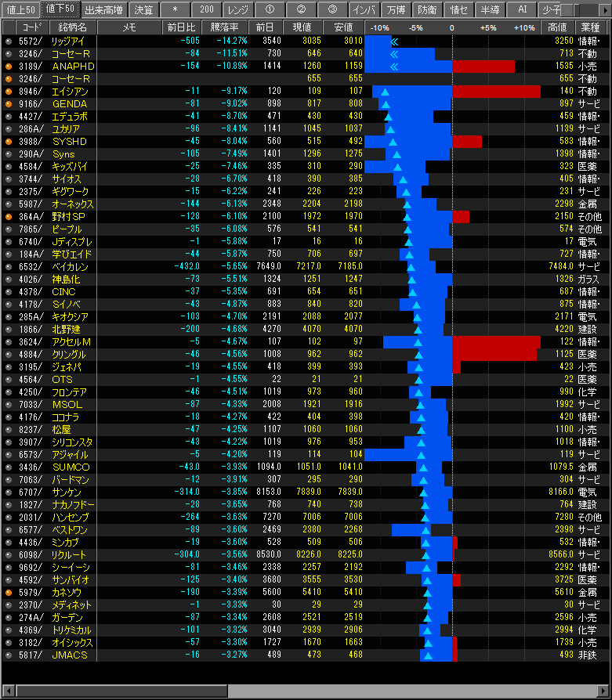Toggle the orange marker for 8946 エイシアン
612x700 pixels.
coord(9,92)
